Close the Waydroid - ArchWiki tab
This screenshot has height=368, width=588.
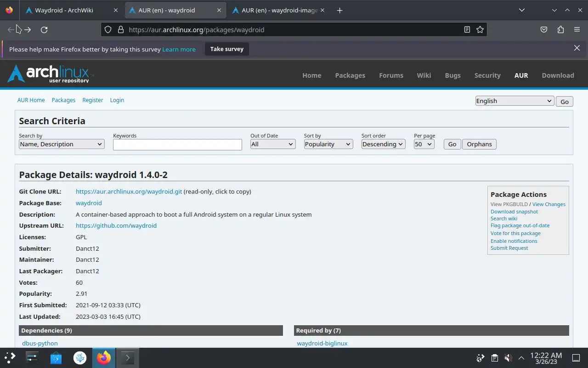coord(115,10)
